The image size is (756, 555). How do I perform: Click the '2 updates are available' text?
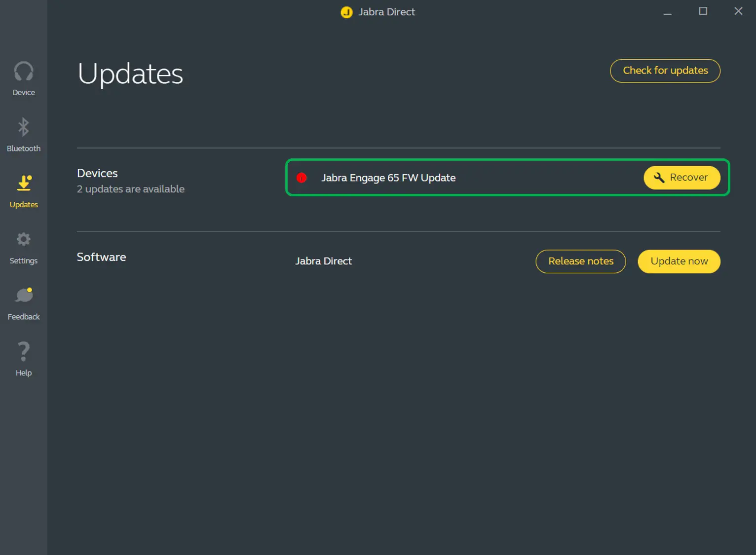(130, 188)
